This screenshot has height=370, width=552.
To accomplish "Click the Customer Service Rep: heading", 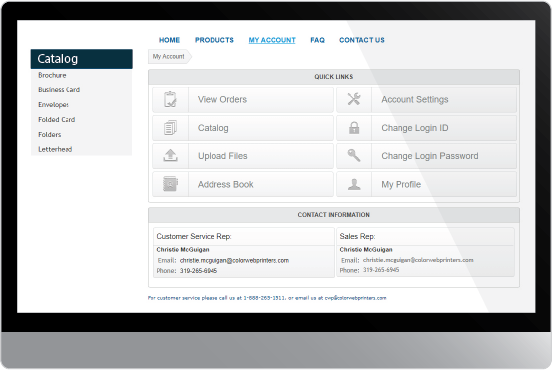I will pos(194,237).
